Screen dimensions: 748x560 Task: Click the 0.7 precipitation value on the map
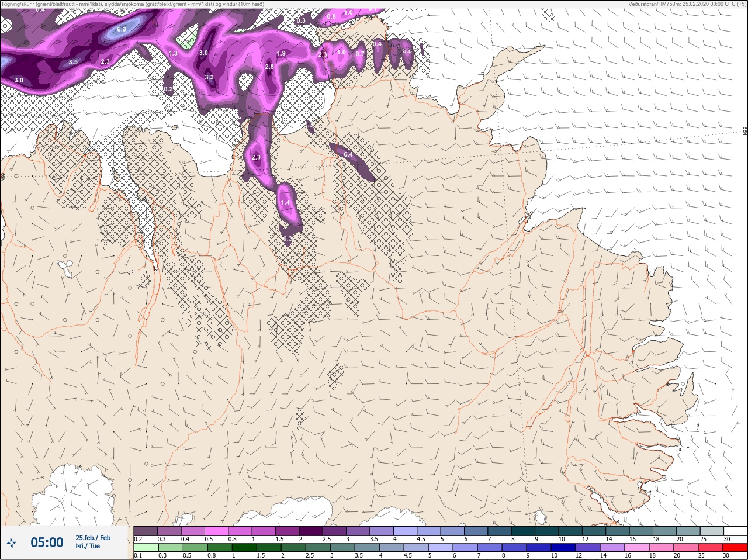(360, 54)
